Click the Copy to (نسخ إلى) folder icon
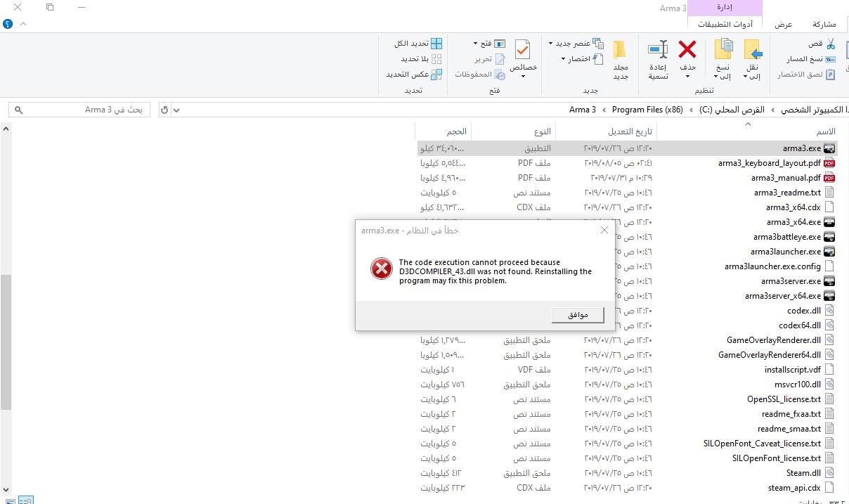Image resolution: width=849 pixels, height=504 pixels. tap(723, 50)
